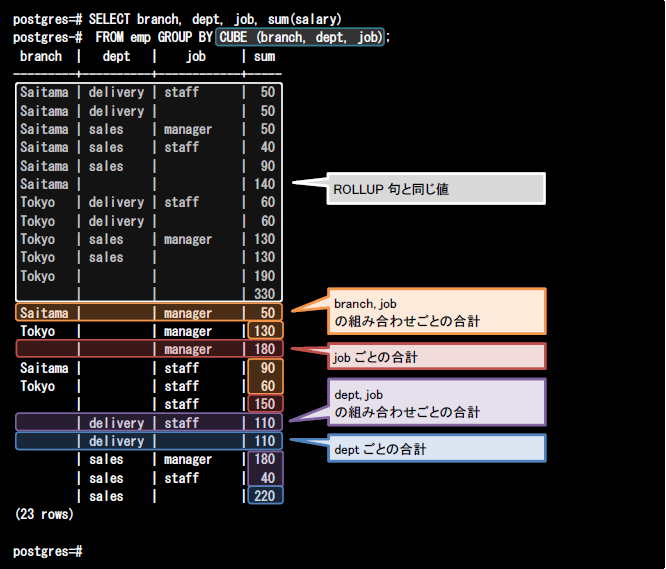Click the emp table name after FROM
The width and height of the screenshot is (666, 569).
pyautogui.click(x=140, y=37)
